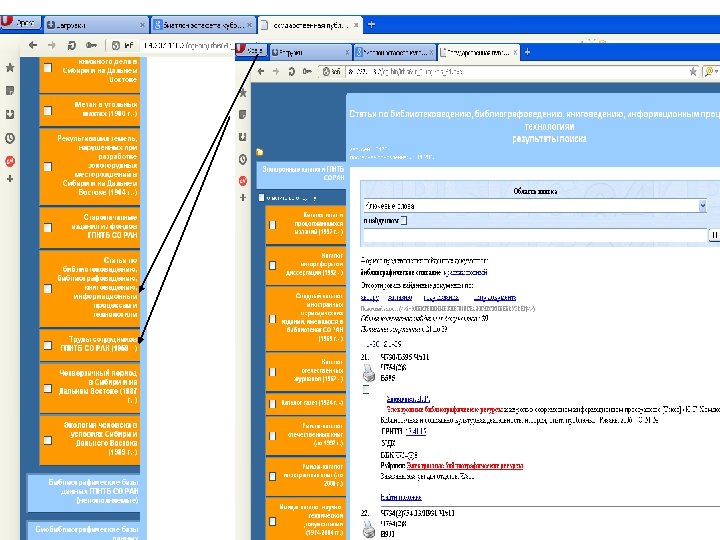Screen dimensions: 720x540
Task: Open Notes panel in front window sidebar
Action: pyautogui.click(x=243, y=114)
